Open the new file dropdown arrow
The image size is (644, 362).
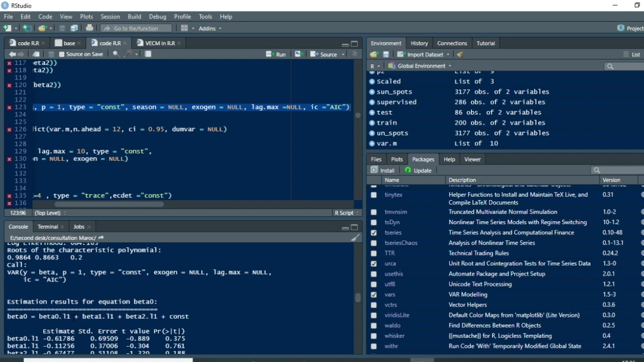[x=16, y=28]
